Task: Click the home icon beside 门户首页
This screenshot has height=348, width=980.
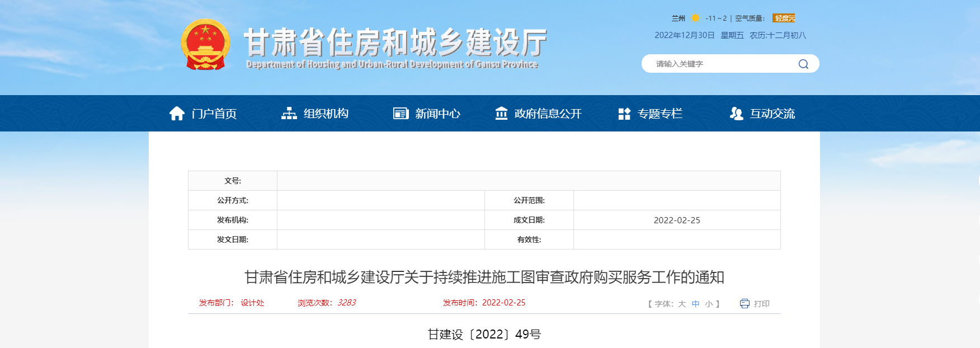Action: pos(177,114)
